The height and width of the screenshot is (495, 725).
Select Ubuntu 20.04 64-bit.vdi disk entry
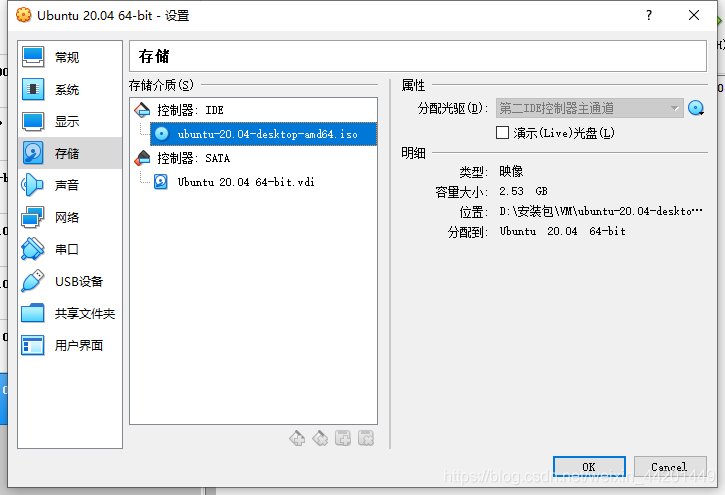coord(246,182)
